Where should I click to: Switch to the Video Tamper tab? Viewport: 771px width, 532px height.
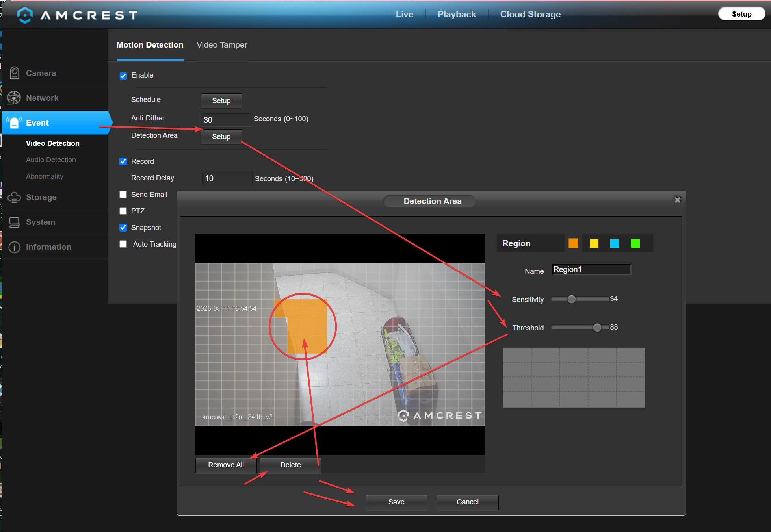click(x=222, y=45)
